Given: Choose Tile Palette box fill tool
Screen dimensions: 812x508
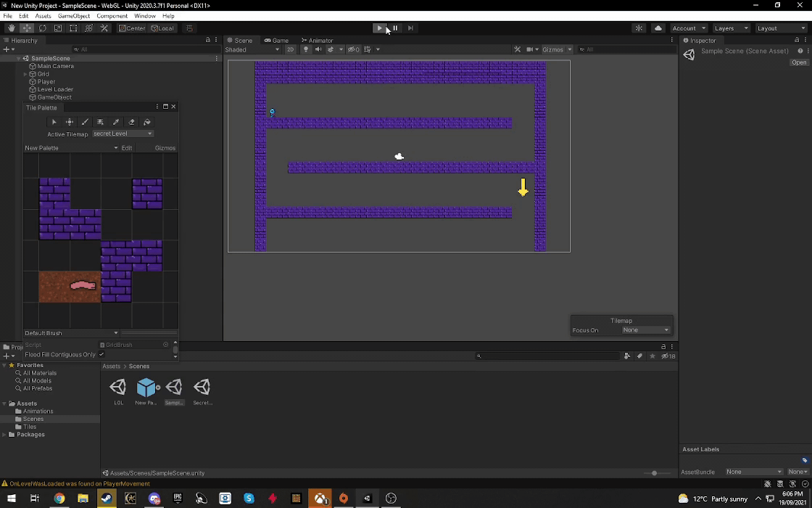Looking at the screenshot, I should (101, 122).
